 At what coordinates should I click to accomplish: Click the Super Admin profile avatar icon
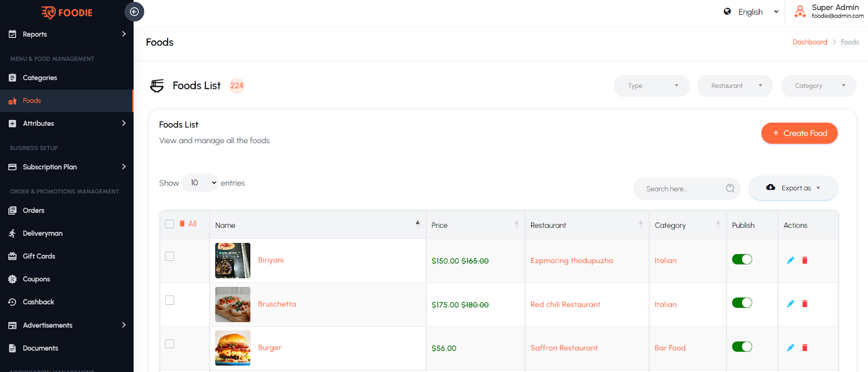click(x=800, y=11)
